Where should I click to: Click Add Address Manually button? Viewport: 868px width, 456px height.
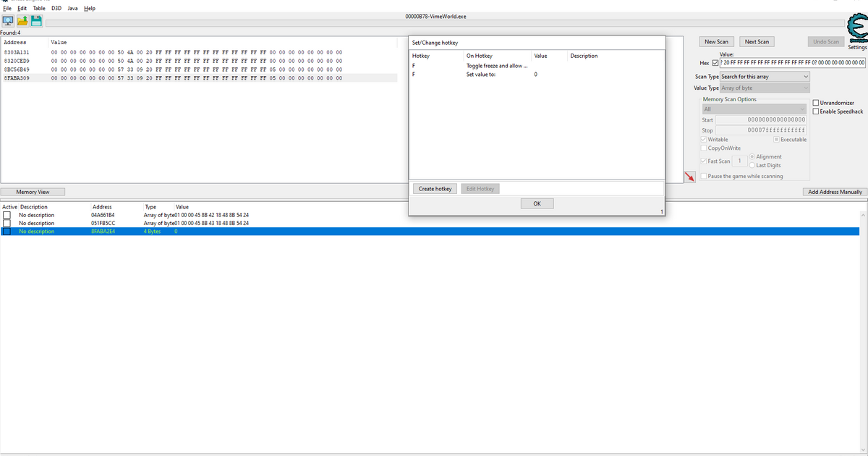[834, 192]
